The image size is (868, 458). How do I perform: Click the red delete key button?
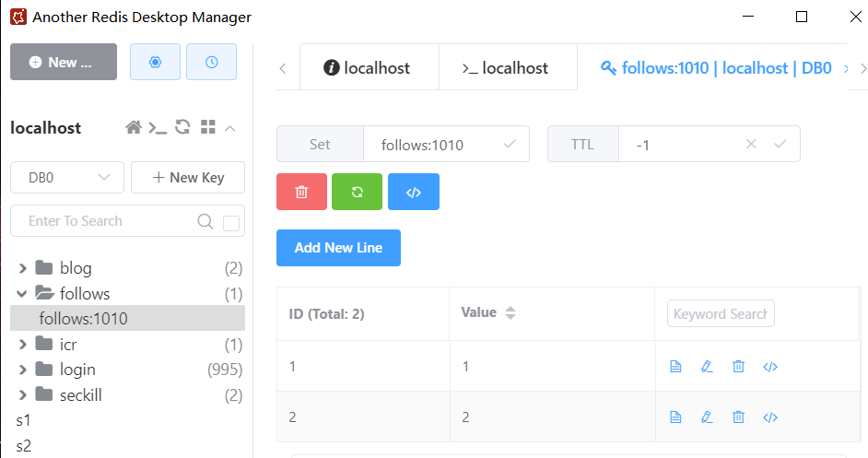(x=301, y=192)
